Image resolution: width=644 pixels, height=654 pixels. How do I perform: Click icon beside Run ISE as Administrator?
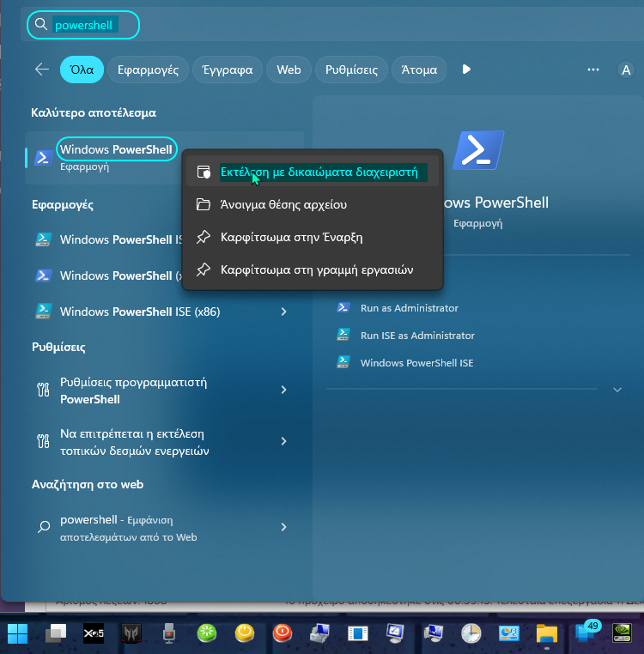[343, 335]
